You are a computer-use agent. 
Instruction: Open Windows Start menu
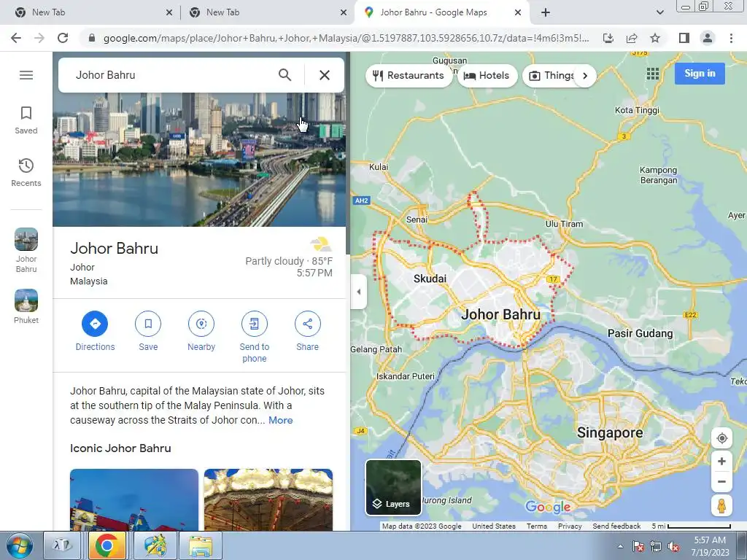tap(20, 545)
